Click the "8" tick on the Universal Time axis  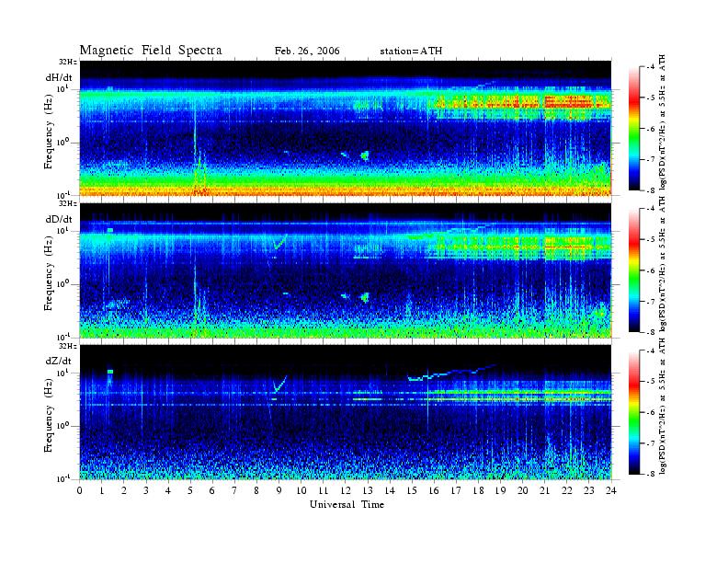tap(256, 490)
